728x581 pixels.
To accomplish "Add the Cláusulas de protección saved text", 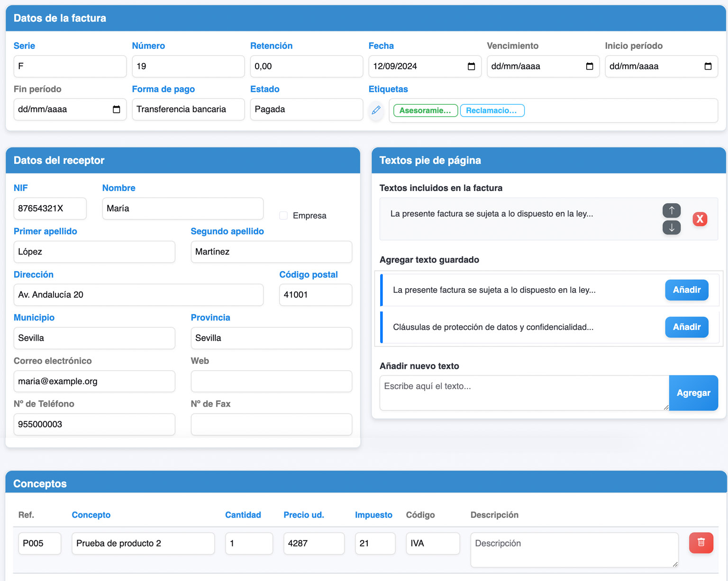I will pos(686,327).
